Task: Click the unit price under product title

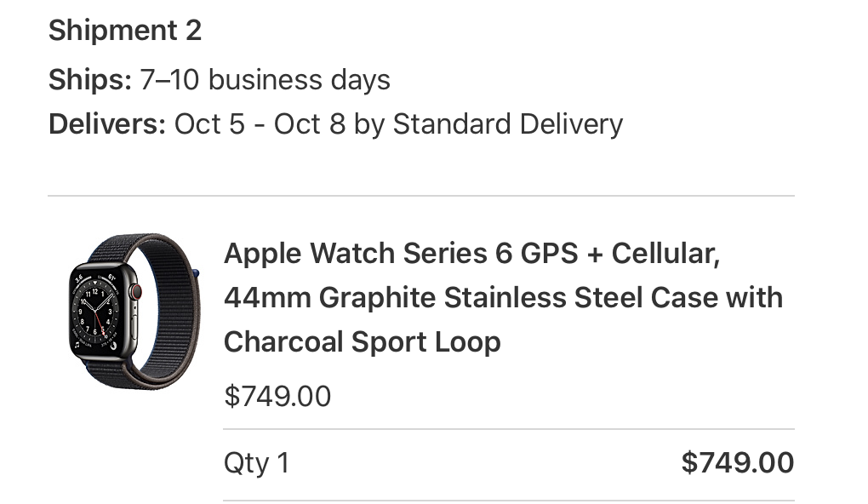Action: (277, 397)
